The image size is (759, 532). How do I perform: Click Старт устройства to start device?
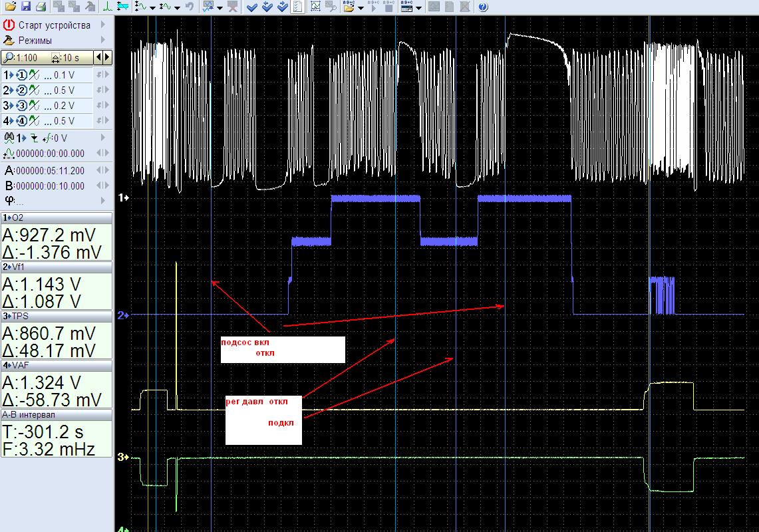[x=53, y=25]
